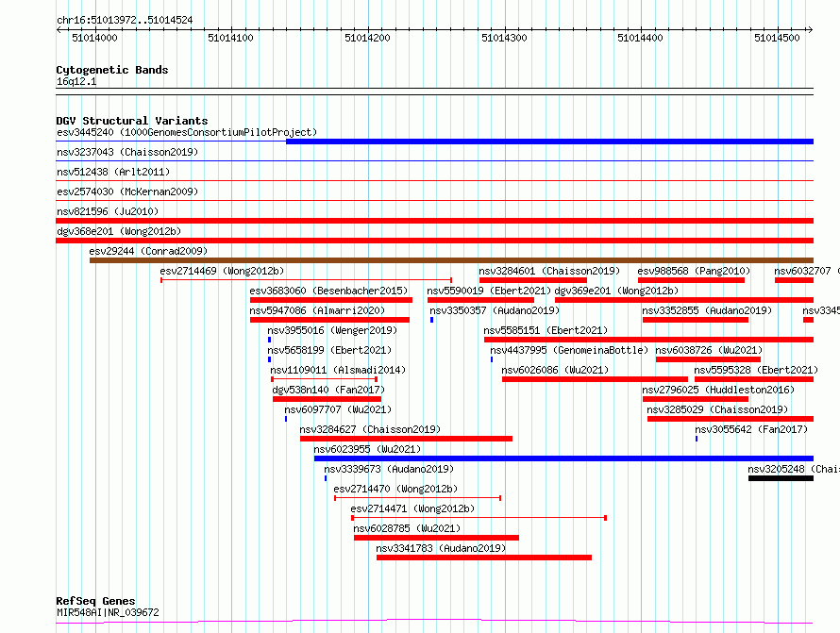Click the black nsv3205248 variant bar
The width and height of the screenshot is (840, 633).
coord(781,478)
